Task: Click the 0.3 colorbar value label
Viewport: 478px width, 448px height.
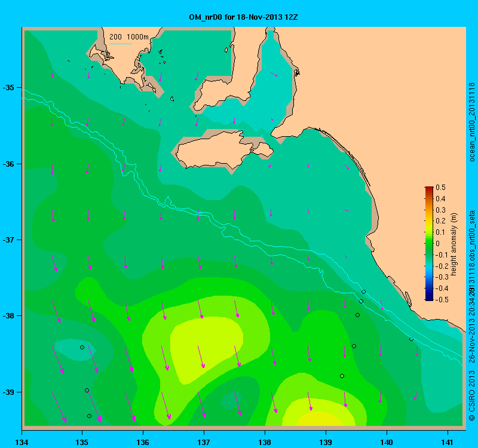Action: click(x=440, y=210)
